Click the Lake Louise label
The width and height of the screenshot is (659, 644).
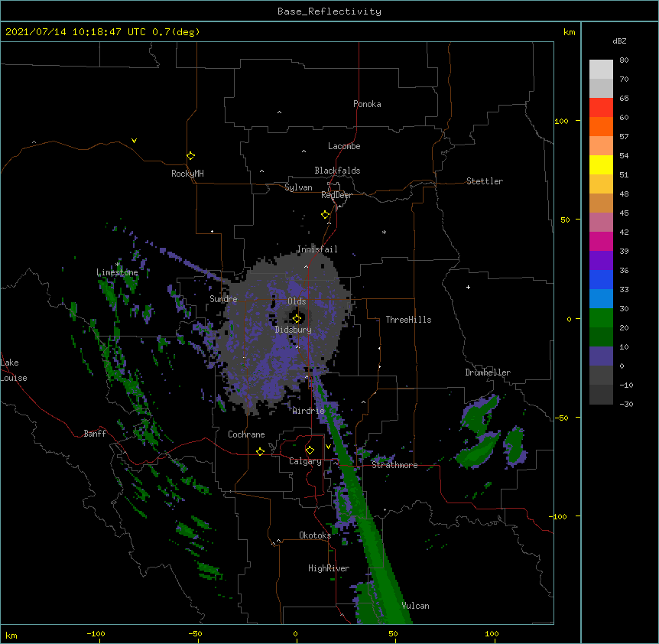[14, 370]
